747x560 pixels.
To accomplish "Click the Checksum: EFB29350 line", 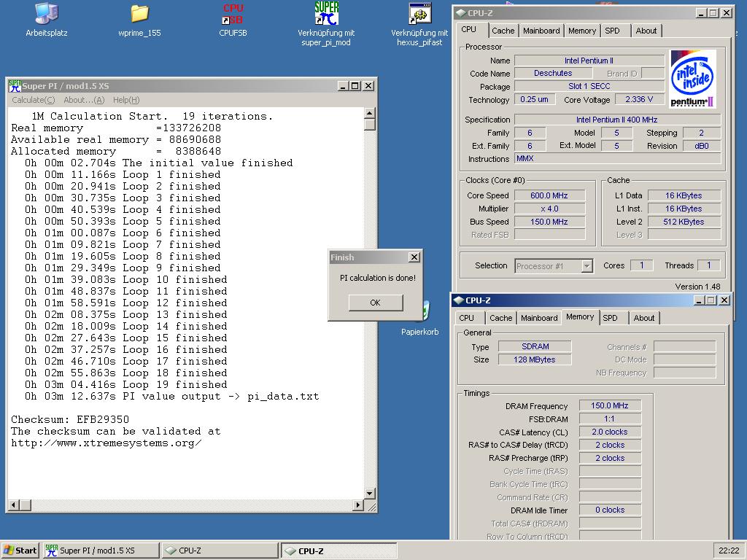I will pyautogui.click(x=70, y=419).
